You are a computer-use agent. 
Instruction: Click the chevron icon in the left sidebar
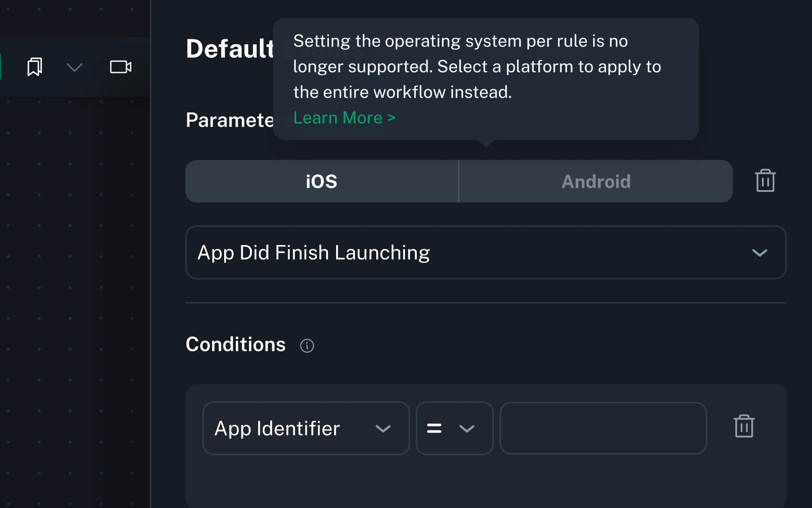[x=74, y=68]
